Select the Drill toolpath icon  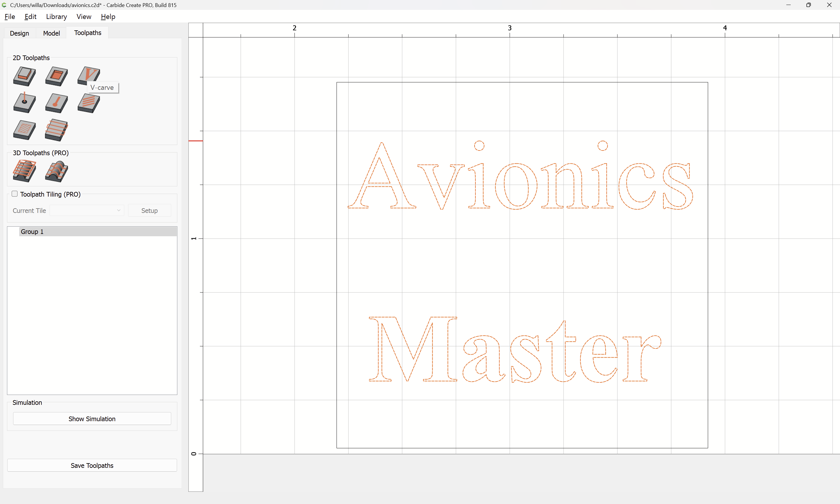24,103
